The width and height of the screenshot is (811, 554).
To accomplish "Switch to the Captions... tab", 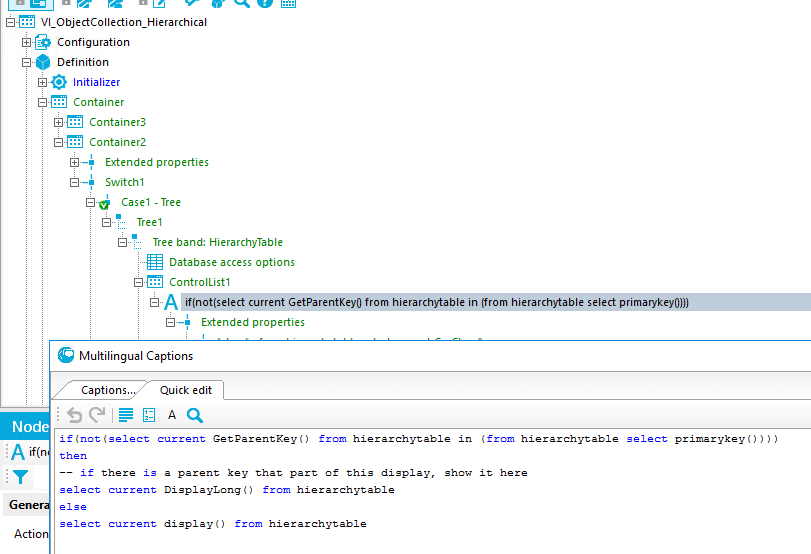I will 108,390.
